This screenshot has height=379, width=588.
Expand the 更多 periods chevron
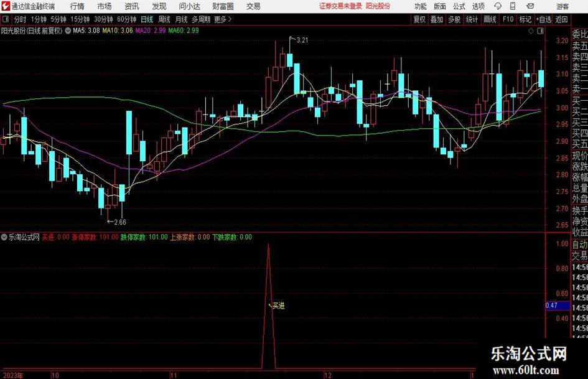pos(230,19)
